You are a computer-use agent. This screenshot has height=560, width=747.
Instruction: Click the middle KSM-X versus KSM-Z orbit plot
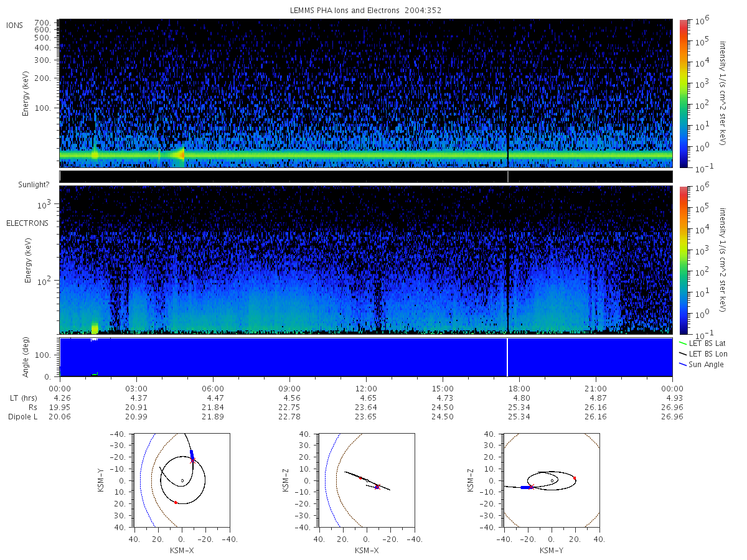click(x=366, y=480)
